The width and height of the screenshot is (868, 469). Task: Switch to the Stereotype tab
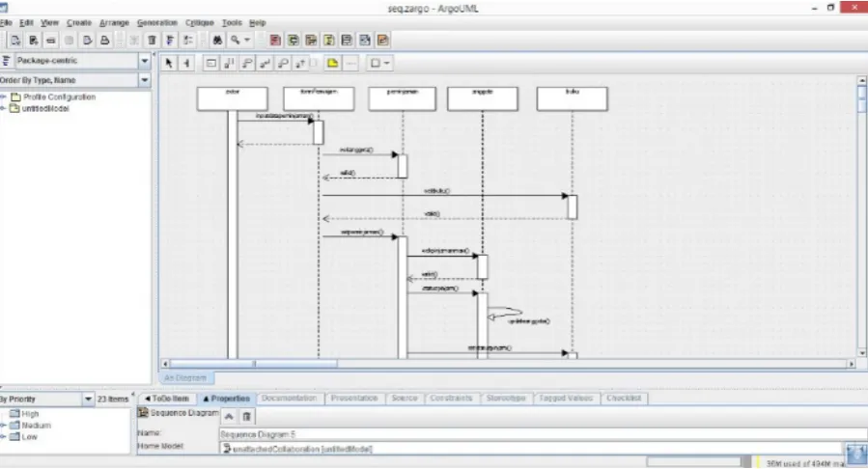[505, 399]
